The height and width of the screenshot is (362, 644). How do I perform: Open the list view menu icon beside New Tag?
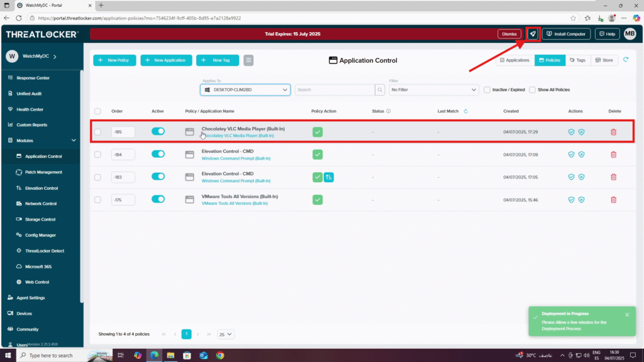[x=248, y=60]
